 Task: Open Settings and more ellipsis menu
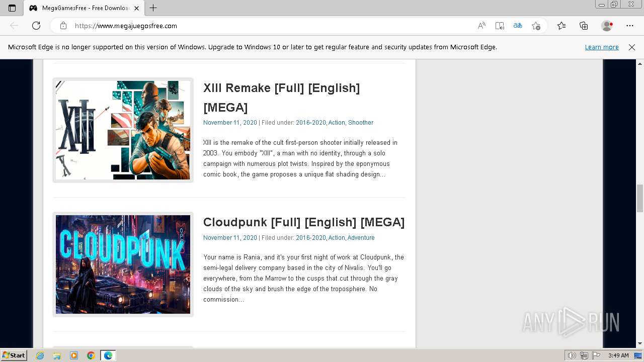[x=630, y=26]
